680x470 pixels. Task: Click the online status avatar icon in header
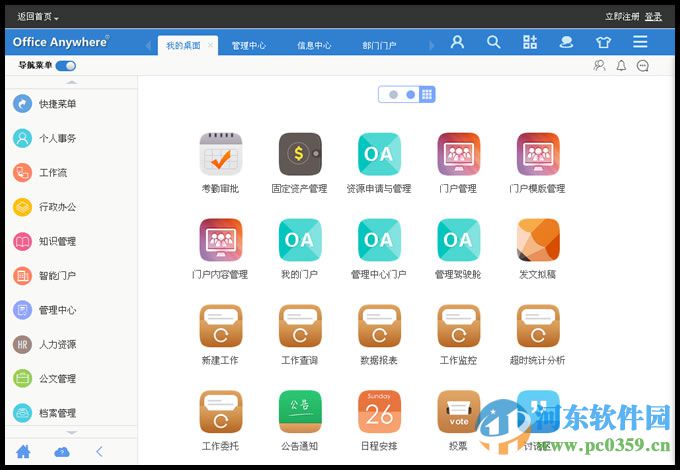566,42
